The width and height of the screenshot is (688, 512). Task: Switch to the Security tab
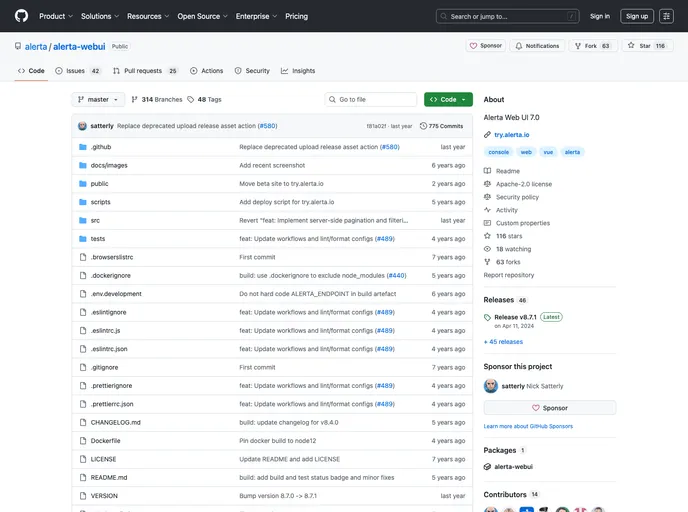(x=252, y=71)
